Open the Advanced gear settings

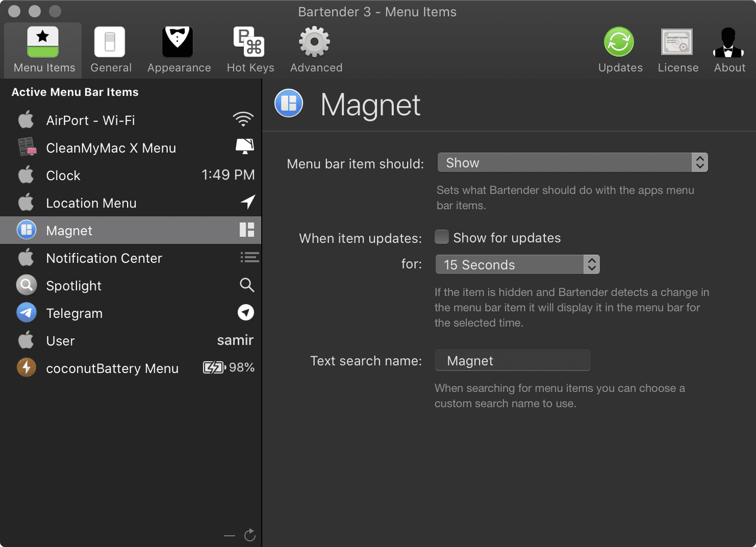[x=316, y=50]
